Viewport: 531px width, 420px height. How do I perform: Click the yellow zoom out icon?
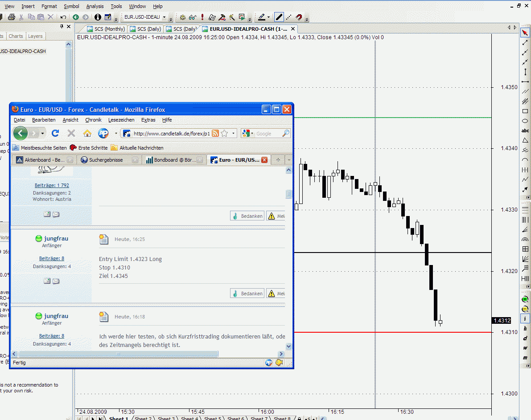[x=525, y=309]
